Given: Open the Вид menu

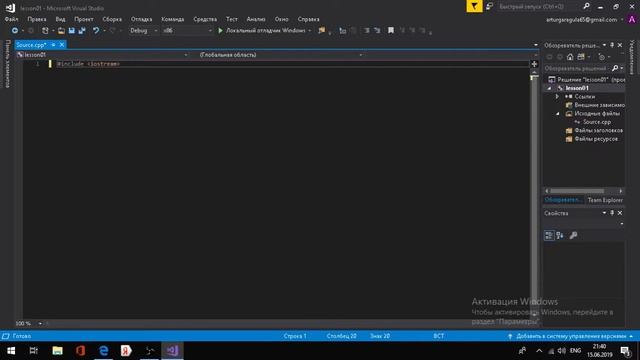Looking at the screenshot, I should 60,19.
